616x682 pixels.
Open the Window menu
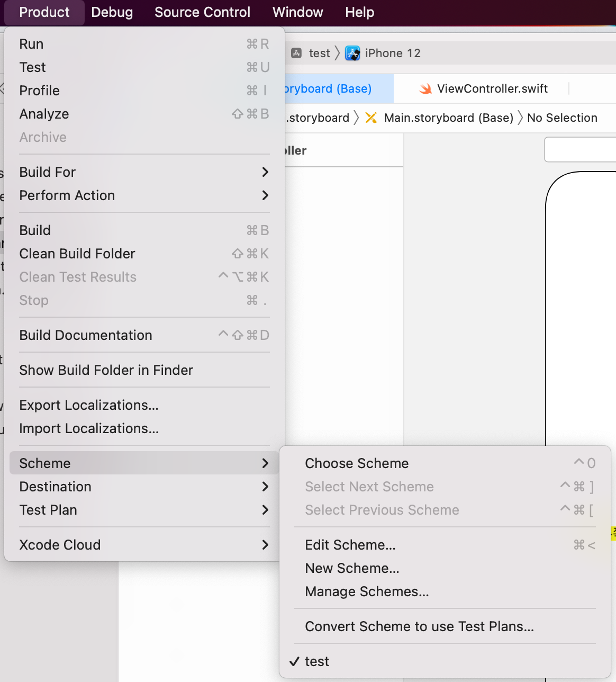[x=297, y=12]
